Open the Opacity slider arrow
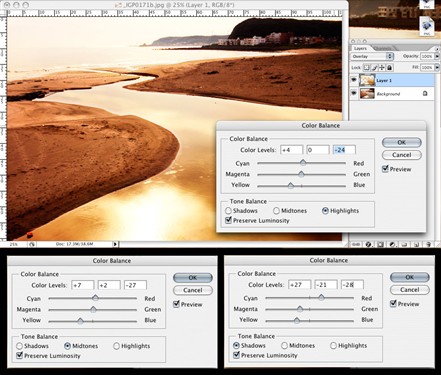The width and height of the screenshot is (441, 375). tap(437, 56)
